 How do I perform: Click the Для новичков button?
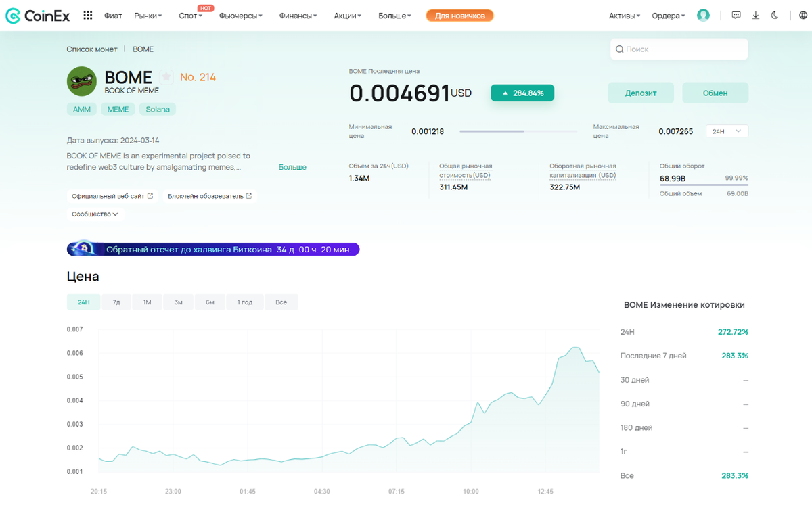coord(460,16)
